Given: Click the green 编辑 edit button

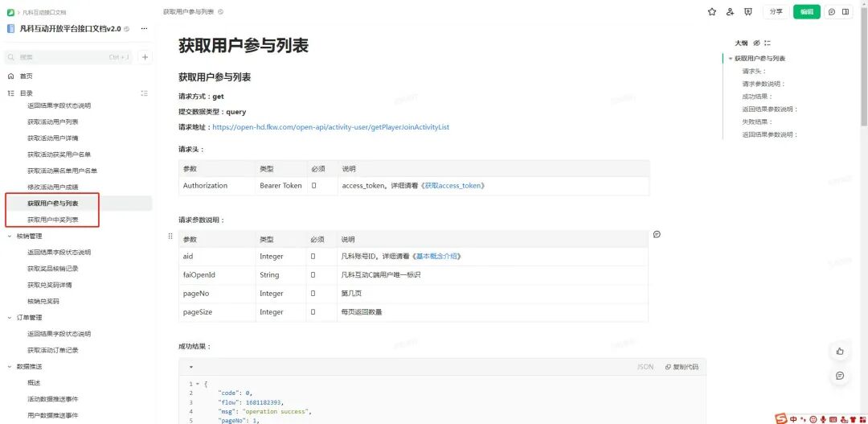Looking at the screenshot, I should pyautogui.click(x=807, y=11).
